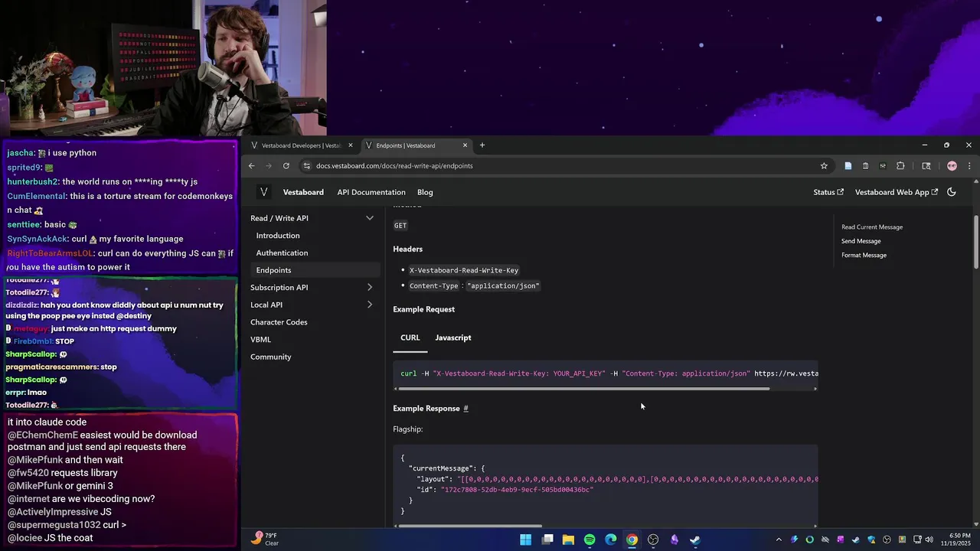980x551 pixels.
Task: Open the Status external link
Action: pyautogui.click(x=828, y=192)
